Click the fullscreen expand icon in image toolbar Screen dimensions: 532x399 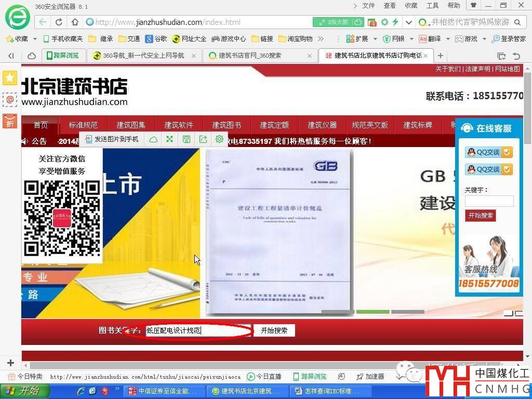click(x=170, y=139)
